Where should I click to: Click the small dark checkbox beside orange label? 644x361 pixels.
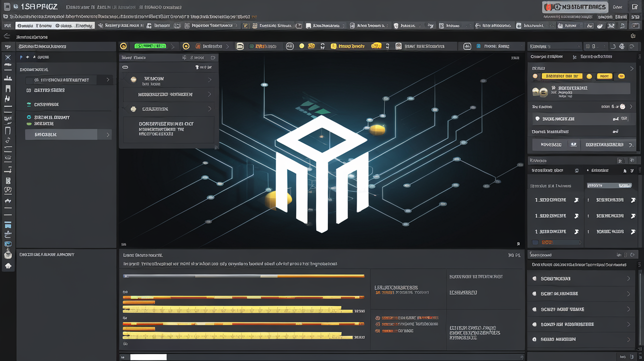point(536,242)
